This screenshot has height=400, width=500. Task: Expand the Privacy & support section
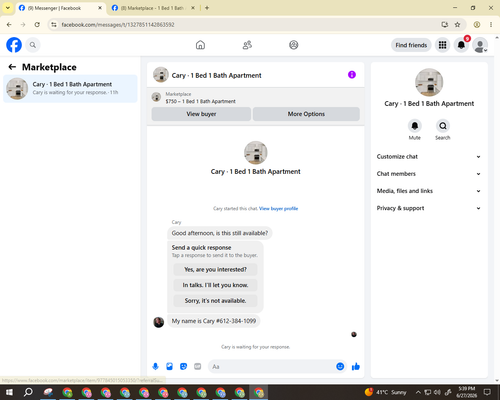pos(429,208)
